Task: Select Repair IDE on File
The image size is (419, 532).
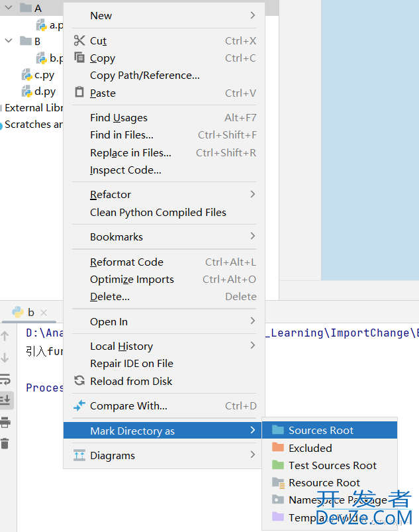Action: 164,363
